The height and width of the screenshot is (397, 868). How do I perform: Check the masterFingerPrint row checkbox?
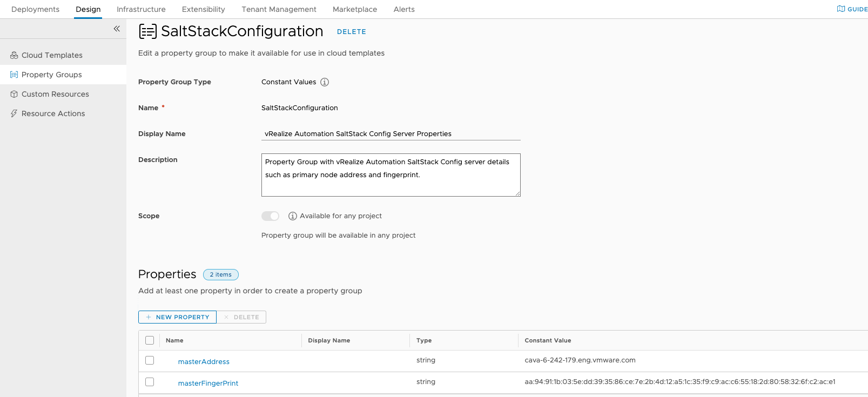pyautogui.click(x=150, y=382)
